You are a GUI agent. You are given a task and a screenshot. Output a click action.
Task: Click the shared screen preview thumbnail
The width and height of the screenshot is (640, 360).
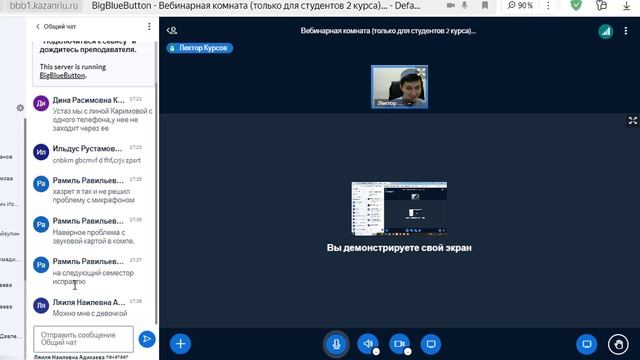(399, 209)
